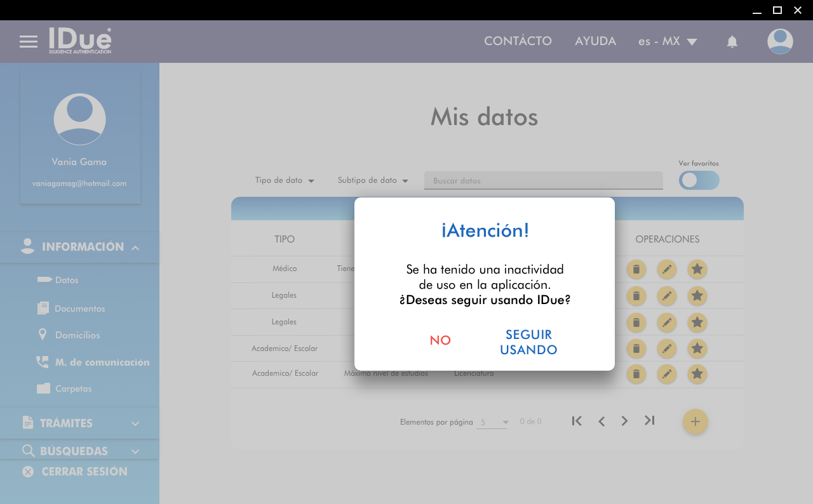Edit the first Legales row with pencil

tap(666, 296)
